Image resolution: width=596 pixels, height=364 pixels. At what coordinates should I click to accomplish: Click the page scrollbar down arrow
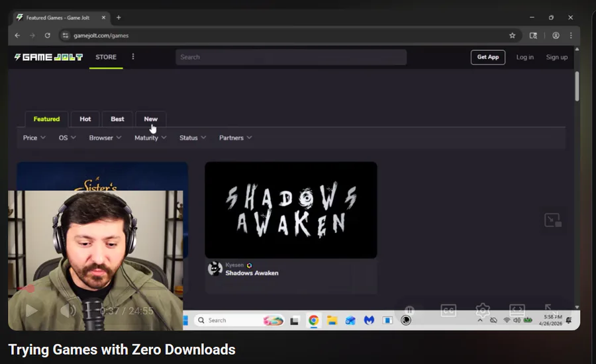[577, 307]
